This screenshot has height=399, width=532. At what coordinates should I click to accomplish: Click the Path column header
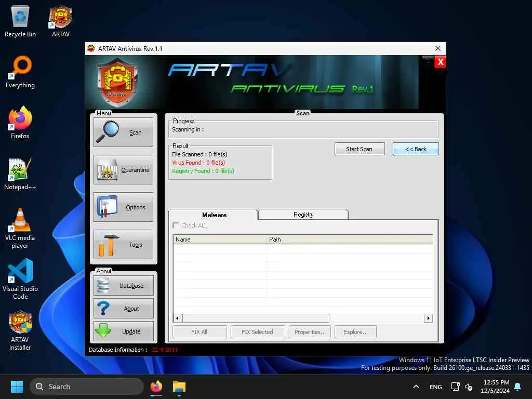[350, 239]
